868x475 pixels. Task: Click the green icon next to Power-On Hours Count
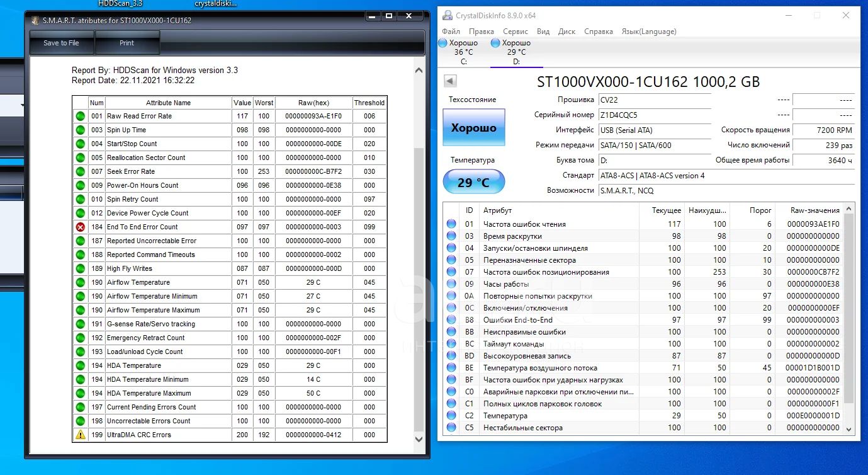pos(81,185)
